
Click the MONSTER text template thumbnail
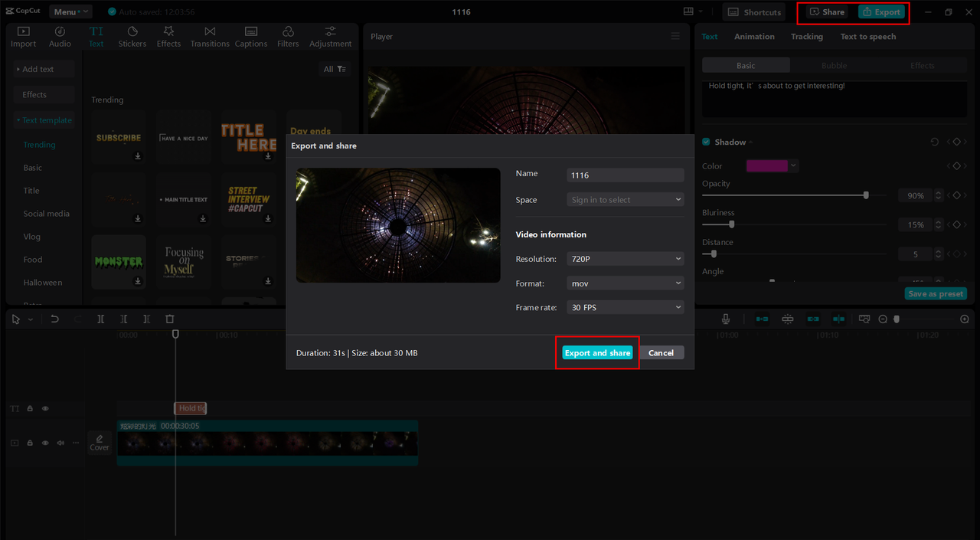pos(119,262)
